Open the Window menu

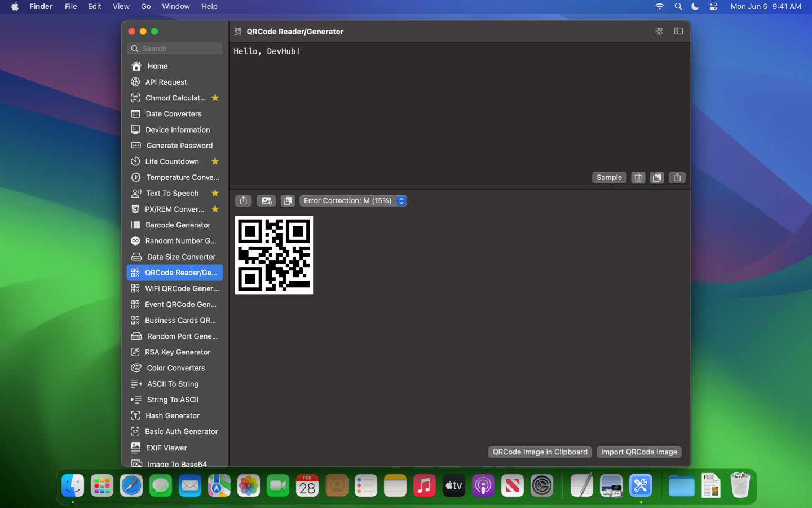(x=176, y=6)
